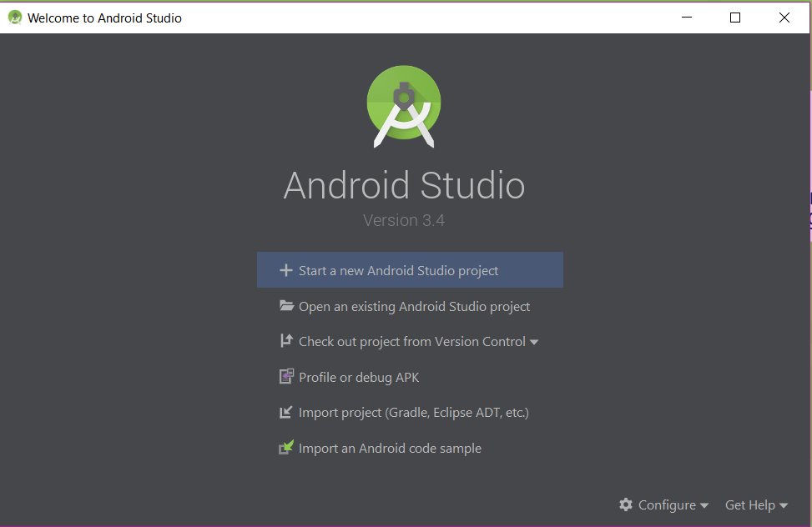Screen dimensions: 812x527
Task: Start a new Android Studio project
Action: pos(410,269)
